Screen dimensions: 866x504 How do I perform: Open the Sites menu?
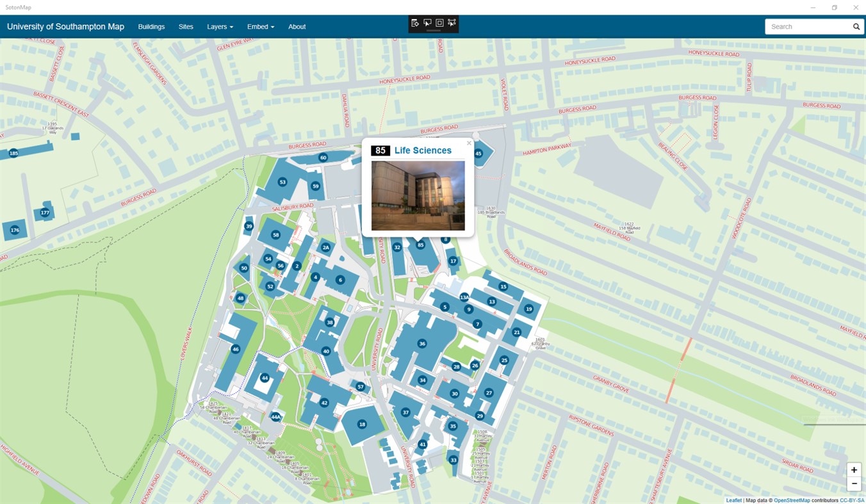point(186,26)
